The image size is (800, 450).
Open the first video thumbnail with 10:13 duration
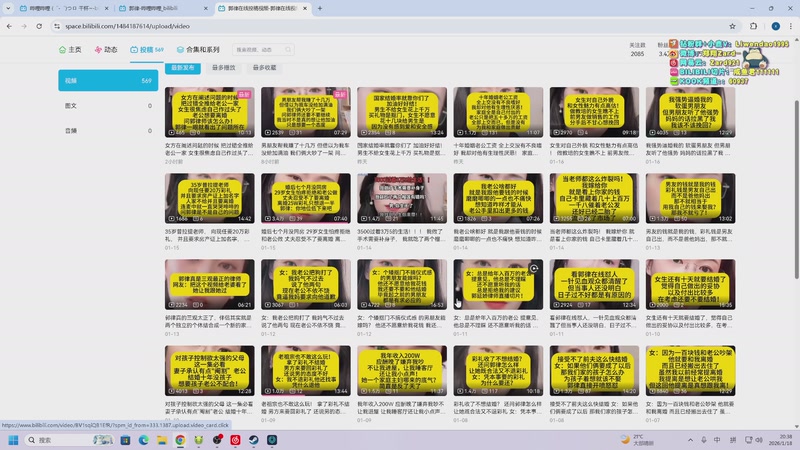(210, 112)
